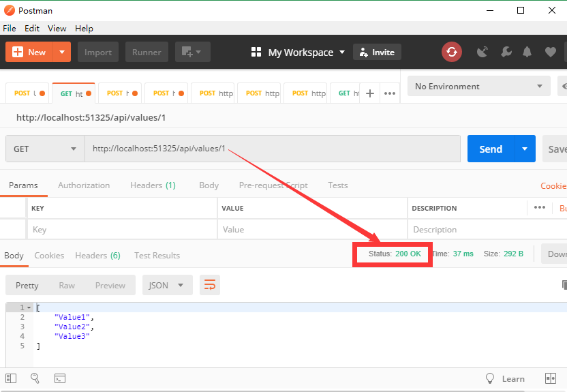Open Pre-request Script tab
The height and width of the screenshot is (392, 567).
tap(273, 185)
